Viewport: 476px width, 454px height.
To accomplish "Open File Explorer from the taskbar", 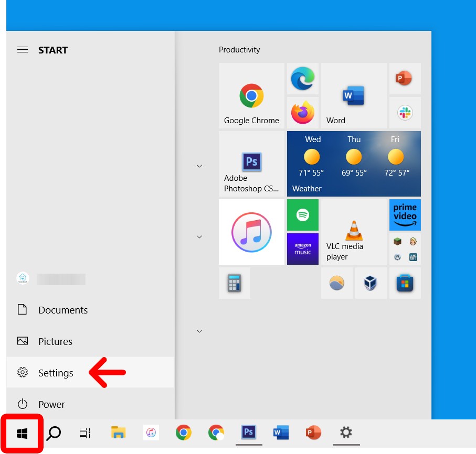I will 118,433.
